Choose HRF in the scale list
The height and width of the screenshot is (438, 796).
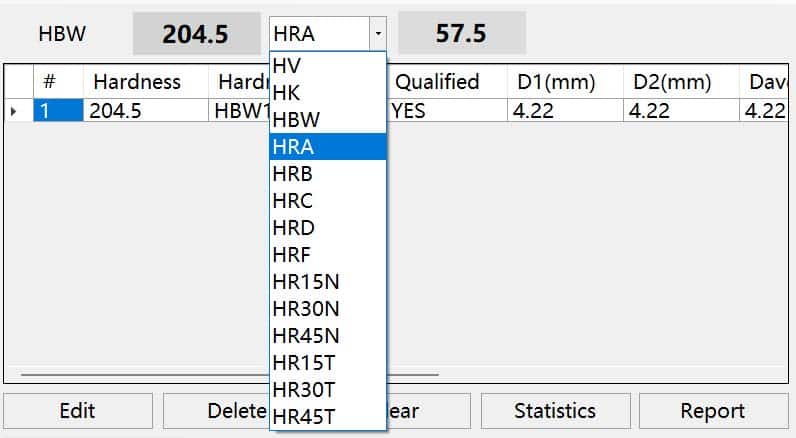(327, 255)
